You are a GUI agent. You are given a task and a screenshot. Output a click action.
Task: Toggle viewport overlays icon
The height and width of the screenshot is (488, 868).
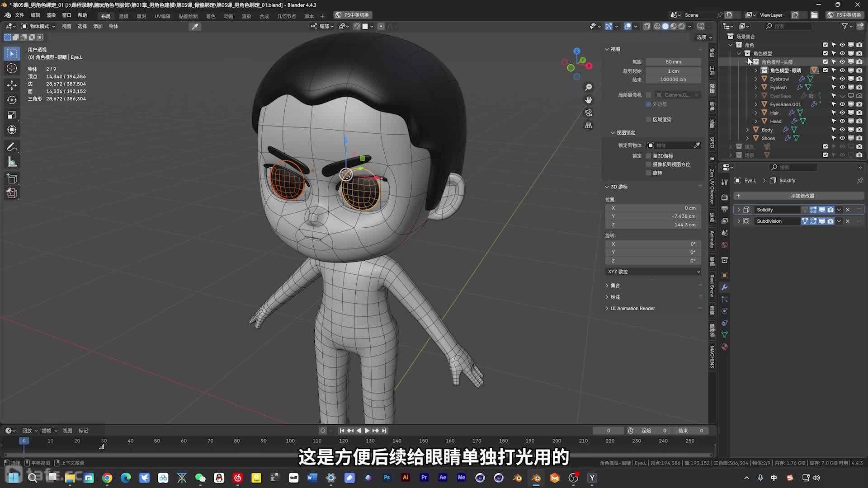(x=627, y=27)
